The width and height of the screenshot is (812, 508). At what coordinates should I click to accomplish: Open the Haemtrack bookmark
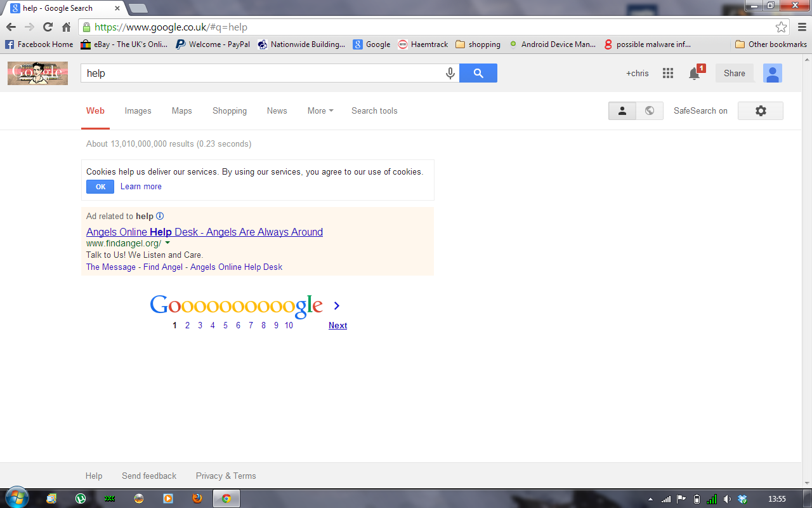[422, 44]
